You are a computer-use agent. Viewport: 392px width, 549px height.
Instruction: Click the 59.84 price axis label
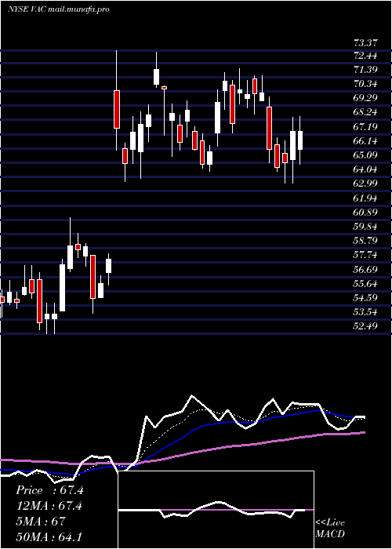[x=366, y=226]
